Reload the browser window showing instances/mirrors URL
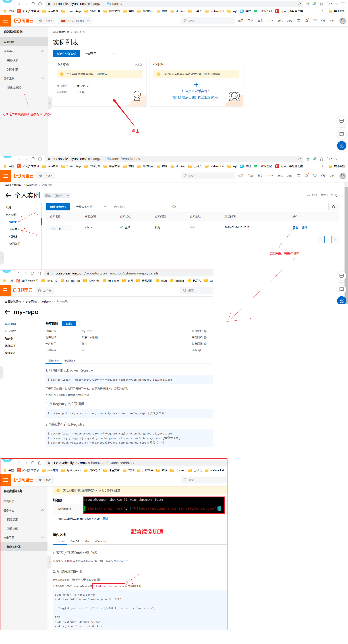 click(x=33, y=463)
